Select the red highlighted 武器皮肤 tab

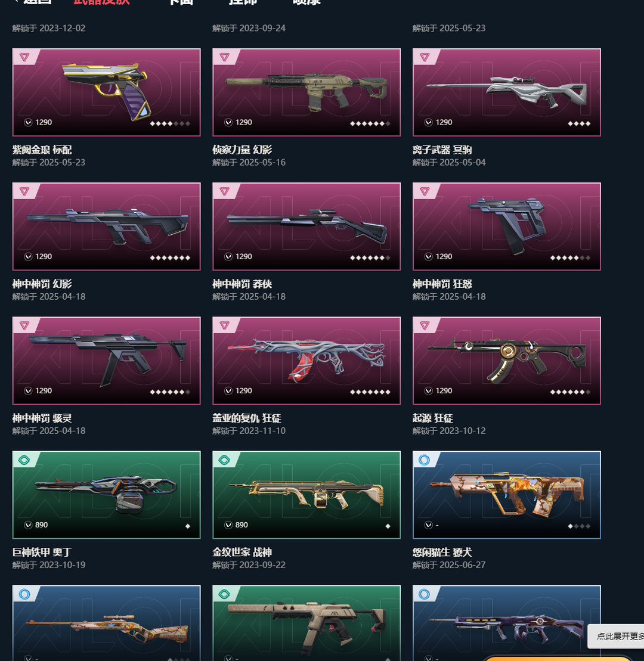click(x=101, y=2)
